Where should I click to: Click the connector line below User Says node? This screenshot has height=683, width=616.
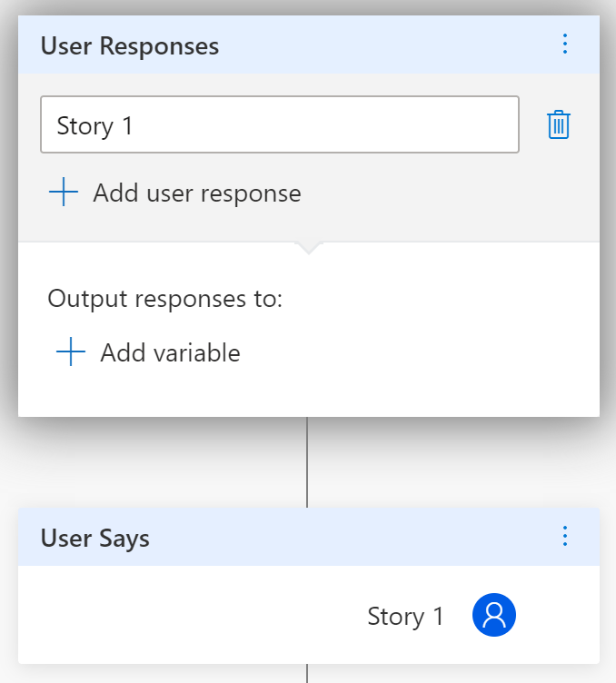click(x=307, y=673)
